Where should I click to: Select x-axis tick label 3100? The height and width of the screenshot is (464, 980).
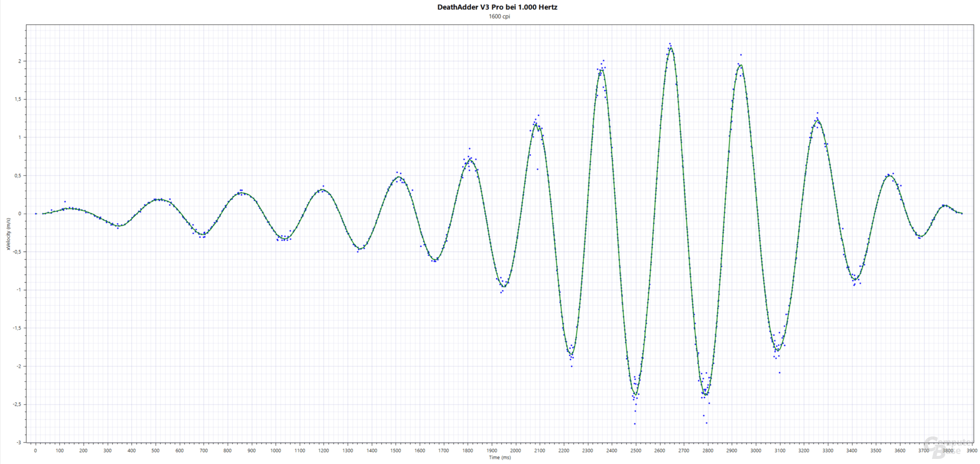click(x=779, y=450)
